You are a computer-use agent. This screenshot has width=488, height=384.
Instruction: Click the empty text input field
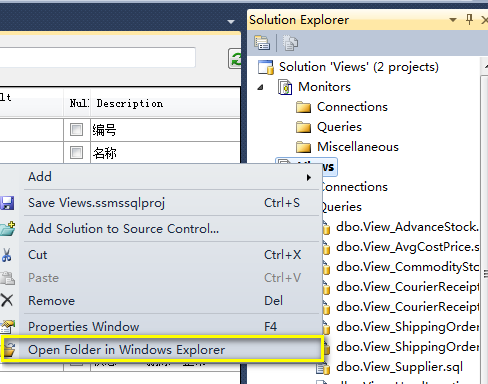98,57
